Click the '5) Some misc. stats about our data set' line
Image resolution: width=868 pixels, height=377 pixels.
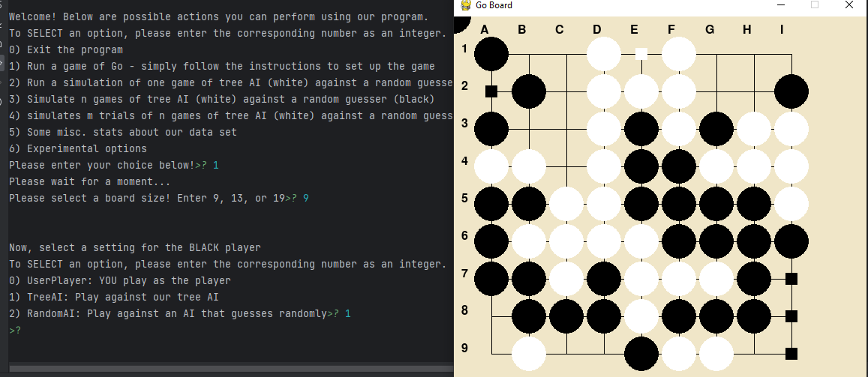[x=123, y=132]
